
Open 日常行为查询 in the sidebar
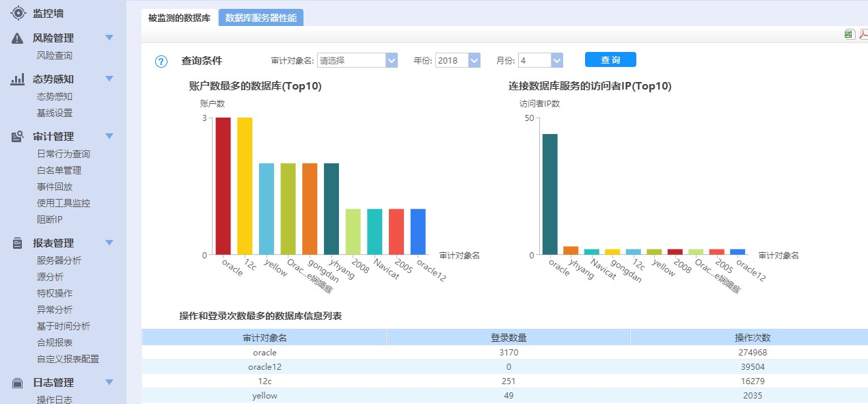64,154
